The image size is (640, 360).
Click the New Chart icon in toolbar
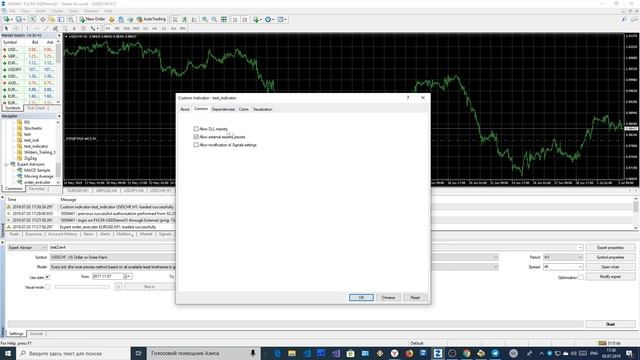point(7,19)
